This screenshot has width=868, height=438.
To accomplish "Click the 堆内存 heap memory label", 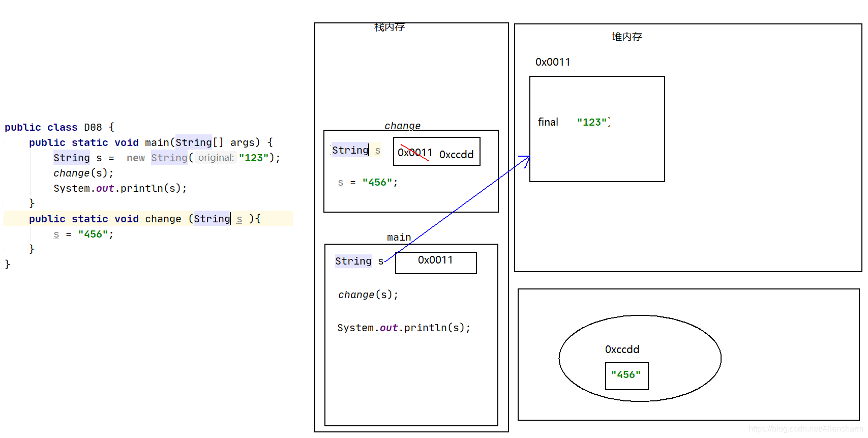I will 627,37.
